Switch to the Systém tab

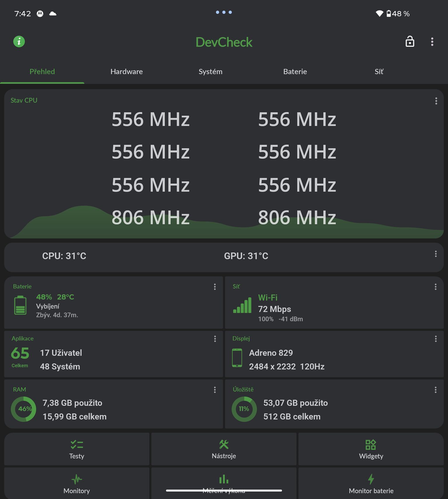[211, 72]
